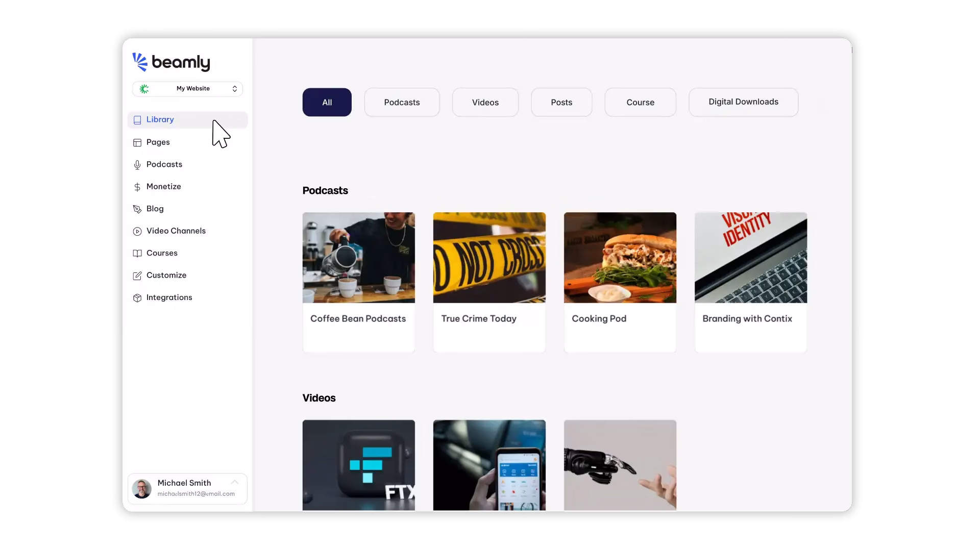Click Michael Smith profile avatar

pos(142,489)
